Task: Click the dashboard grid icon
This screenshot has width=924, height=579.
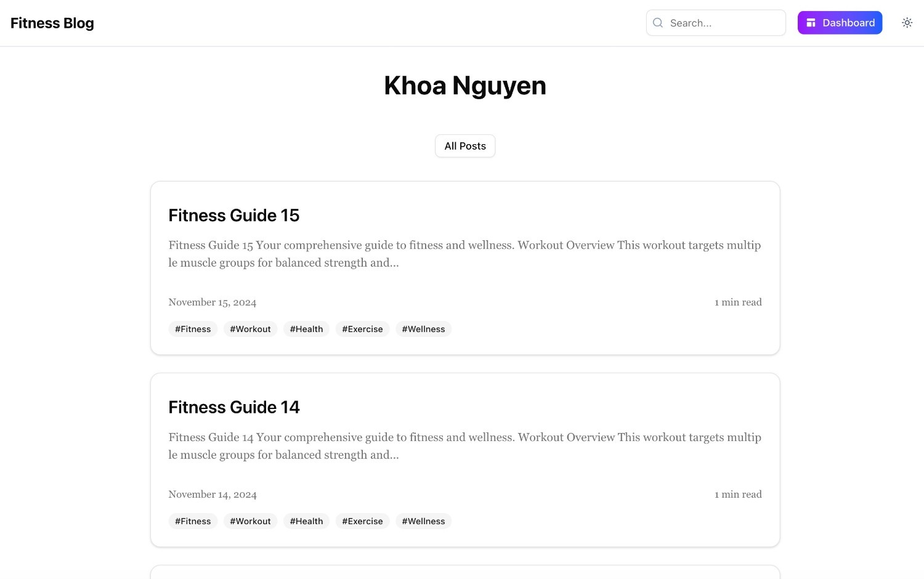Action: 810,22
